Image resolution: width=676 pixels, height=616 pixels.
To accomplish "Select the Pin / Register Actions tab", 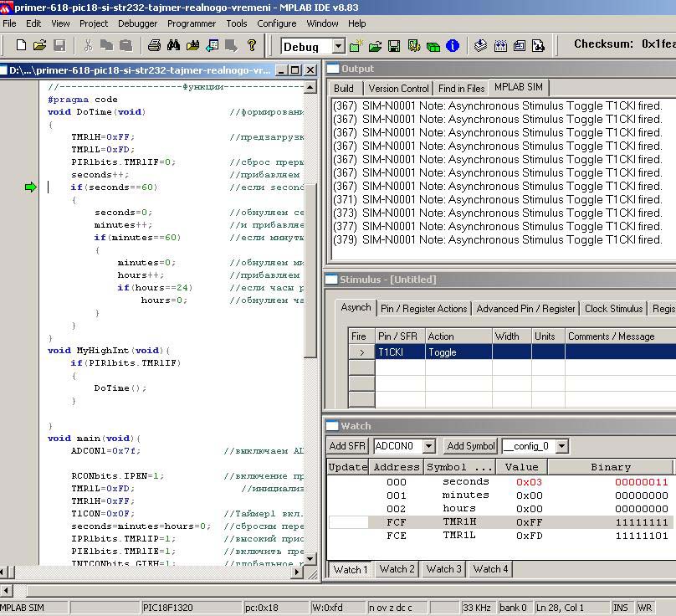I will [423, 308].
